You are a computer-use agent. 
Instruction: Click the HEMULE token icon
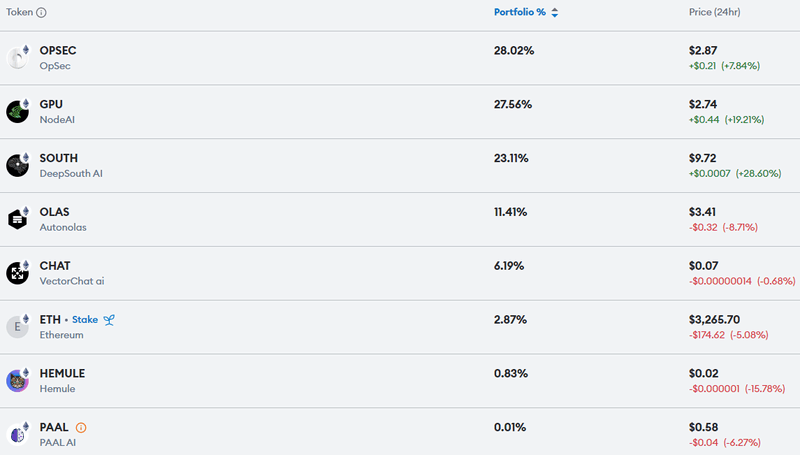(x=17, y=380)
